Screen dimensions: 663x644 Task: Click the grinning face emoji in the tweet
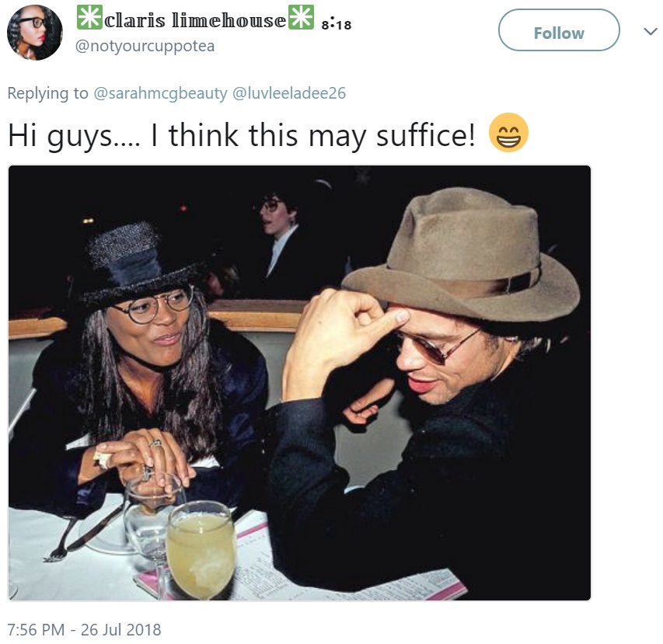point(508,132)
